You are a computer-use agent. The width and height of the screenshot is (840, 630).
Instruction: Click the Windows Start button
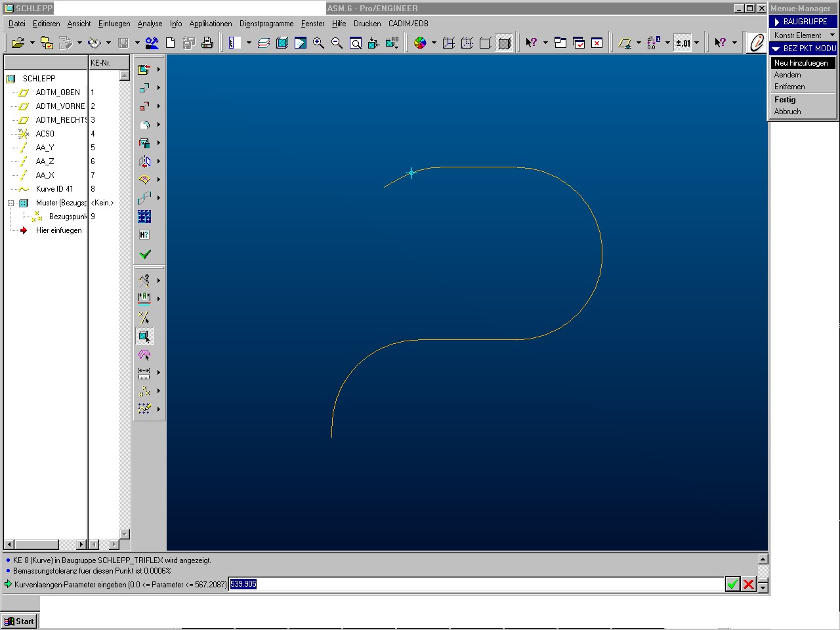(20, 621)
